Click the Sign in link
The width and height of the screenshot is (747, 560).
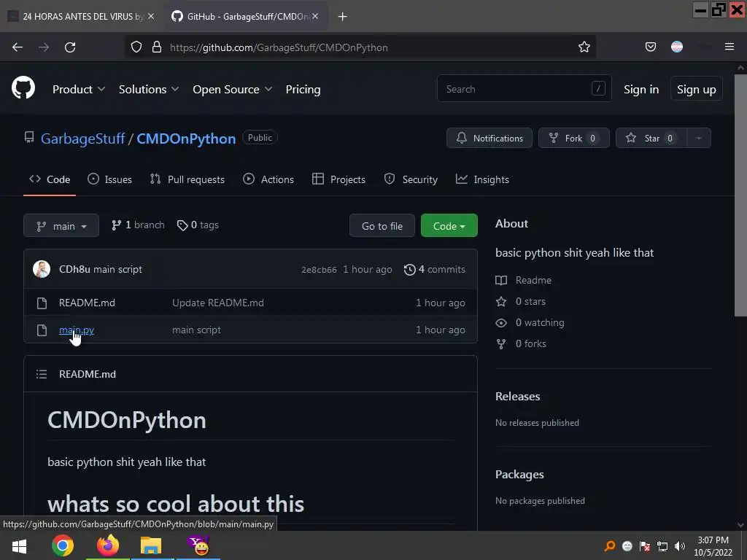click(x=641, y=89)
